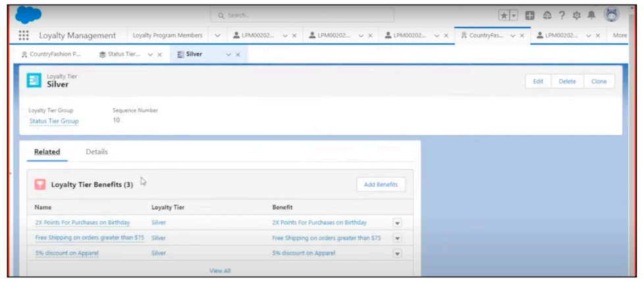Open the Status Tier Group link

point(54,121)
